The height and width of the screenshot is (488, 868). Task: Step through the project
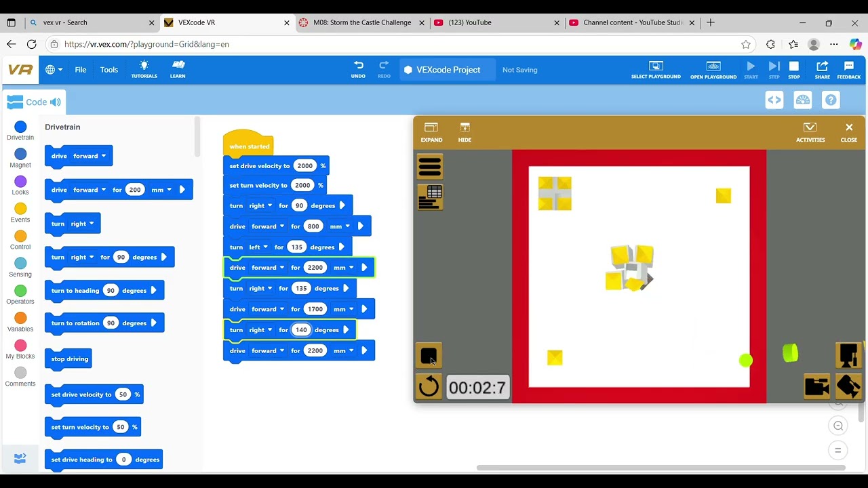pos(774,70)
